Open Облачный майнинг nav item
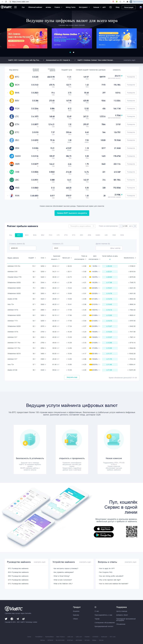Viewport: 143px width, 644px height. click(x=35, y=7)
